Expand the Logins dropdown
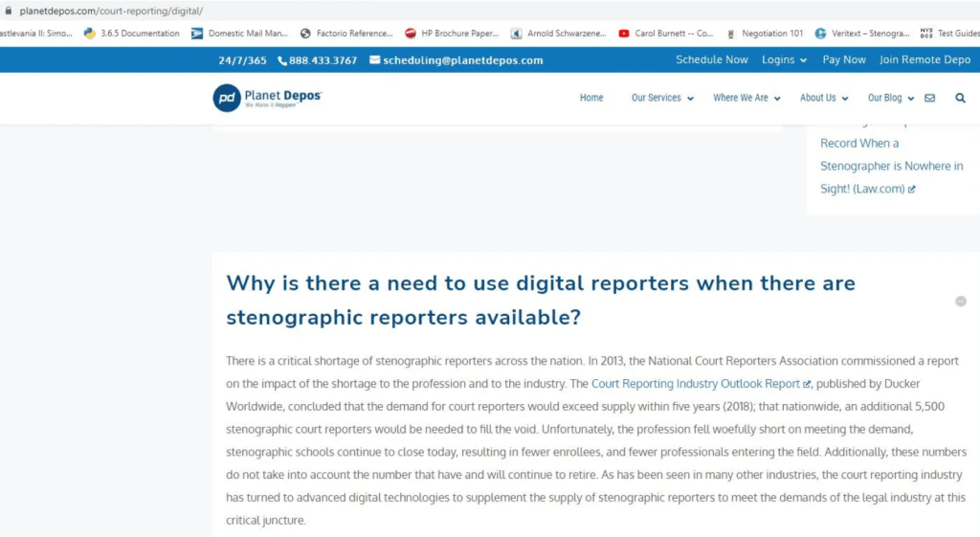This screenshot has height=537, width=980. coord(784,59)
